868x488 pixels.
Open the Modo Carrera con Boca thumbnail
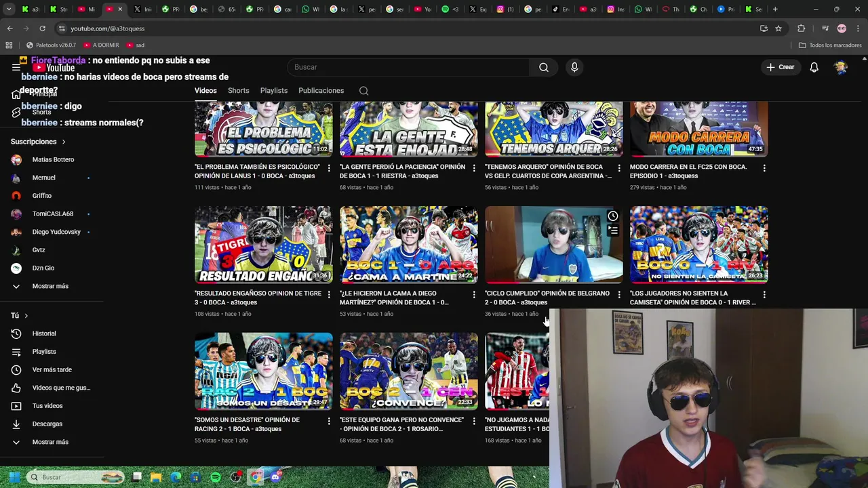coord(699,129)
